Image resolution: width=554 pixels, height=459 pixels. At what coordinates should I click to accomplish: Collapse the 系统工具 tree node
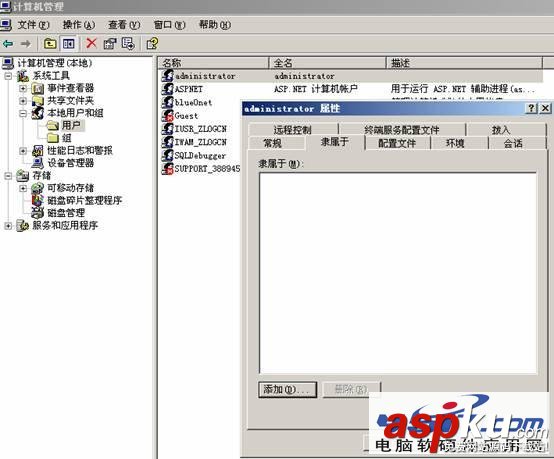click(x=8, y=76)
